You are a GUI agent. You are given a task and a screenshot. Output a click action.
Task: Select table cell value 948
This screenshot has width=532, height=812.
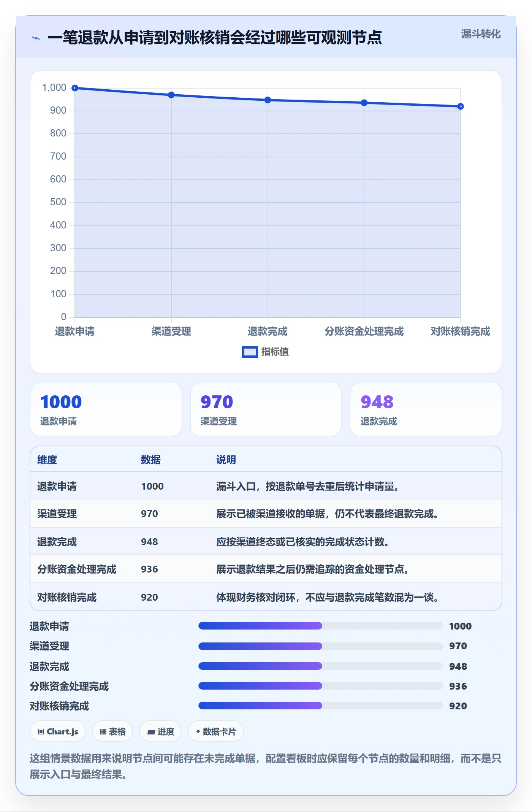(149, 542)
